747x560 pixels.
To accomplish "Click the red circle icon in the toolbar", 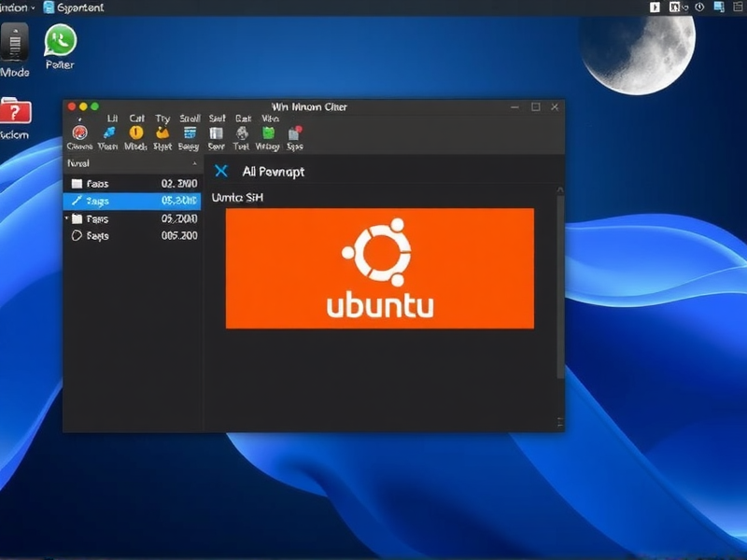I will pos(79,133).
